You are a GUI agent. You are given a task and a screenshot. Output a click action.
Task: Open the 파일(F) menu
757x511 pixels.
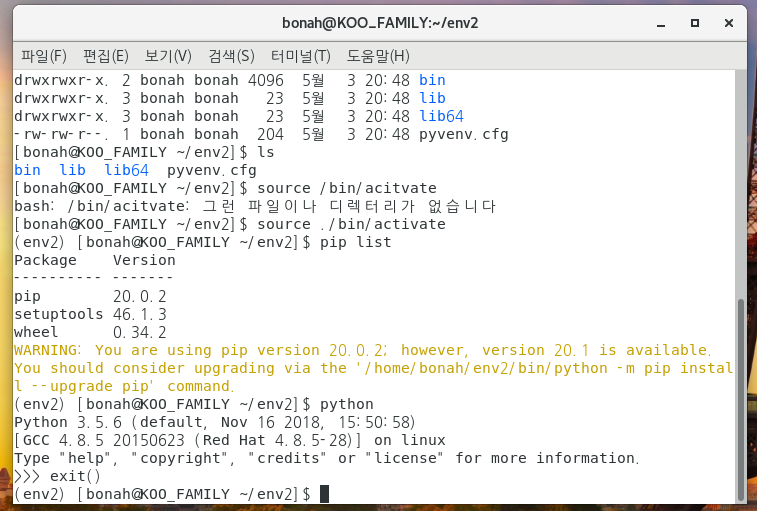pyautogui.click(x=43, y=56)
